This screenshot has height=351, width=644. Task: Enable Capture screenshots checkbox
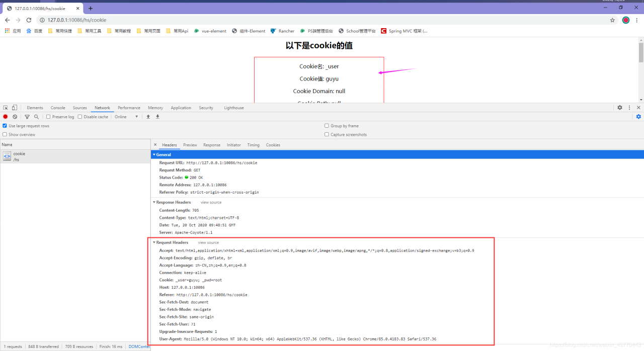(327, 134)
